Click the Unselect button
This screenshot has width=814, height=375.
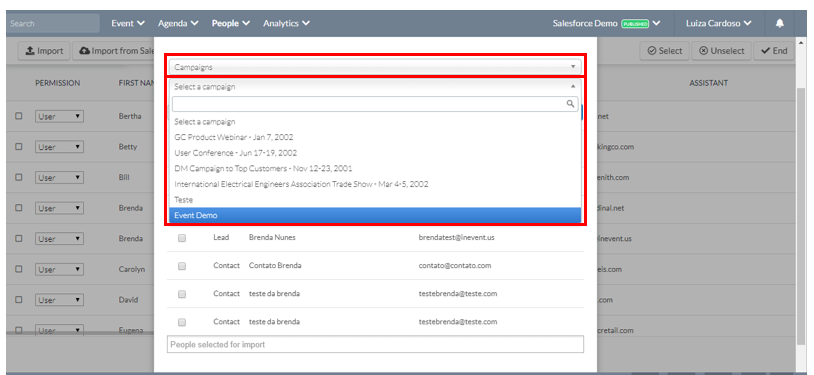coord(722,51)
